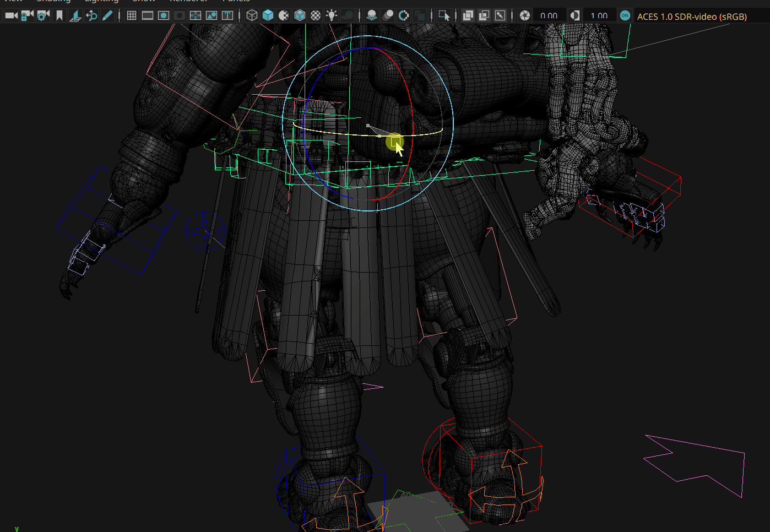Click the X-Ray Joints icon

point(500,15)
